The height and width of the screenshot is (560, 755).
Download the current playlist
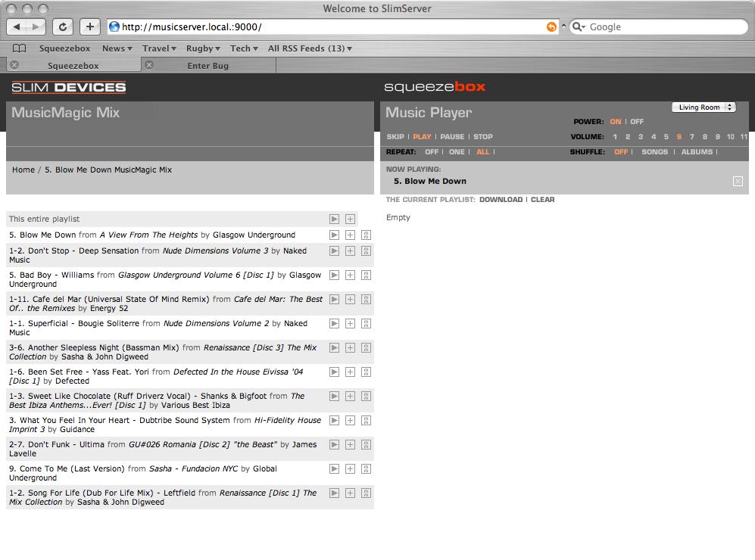[501, 200]
